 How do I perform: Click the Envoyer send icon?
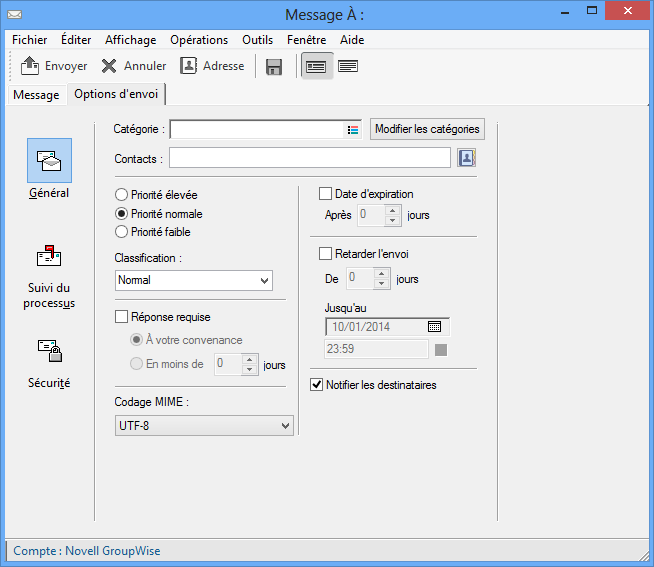(x=30, y=66)
